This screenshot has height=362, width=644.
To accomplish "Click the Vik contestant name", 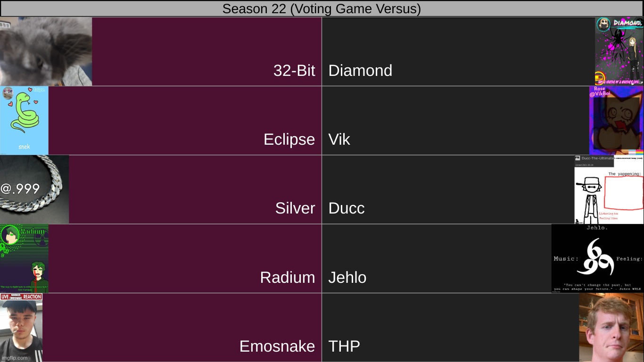I will tap(339, 140).
